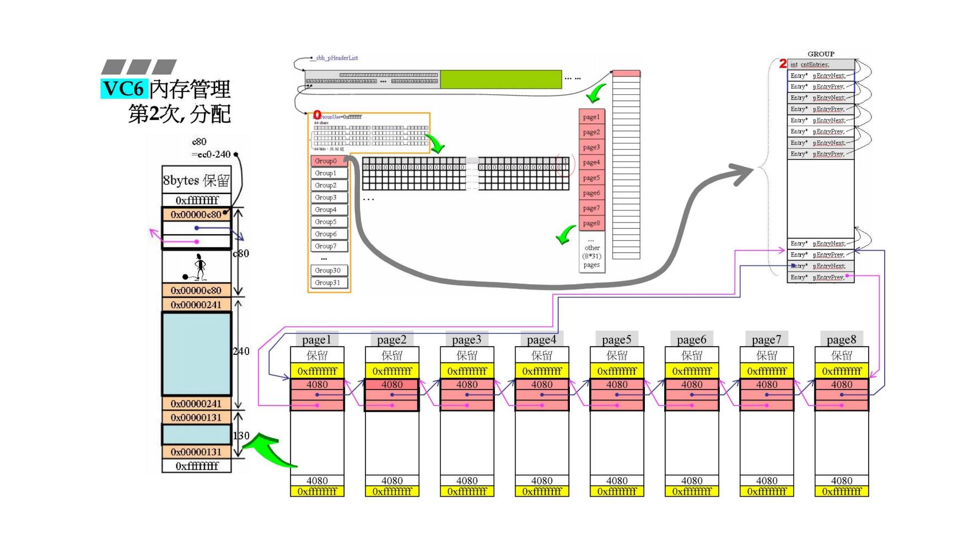Select the Group6 box
Image resolution: width=980 pixels, height=551 pixels.
point(329,234)
